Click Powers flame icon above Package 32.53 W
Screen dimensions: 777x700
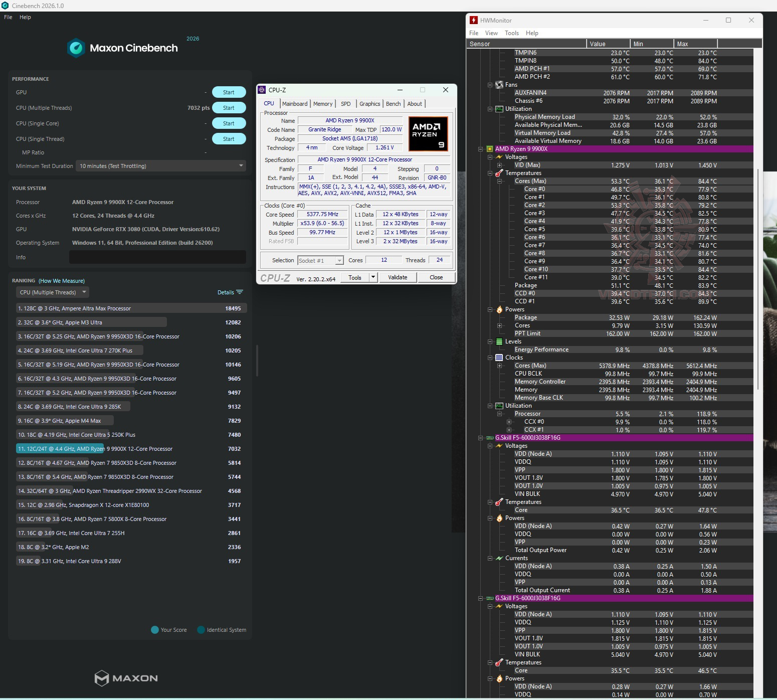(x=499, y=309)
